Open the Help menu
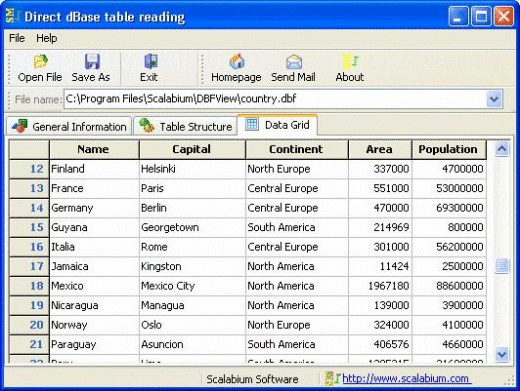This screenshot has height=391, width=520. (x=46, y=38)
